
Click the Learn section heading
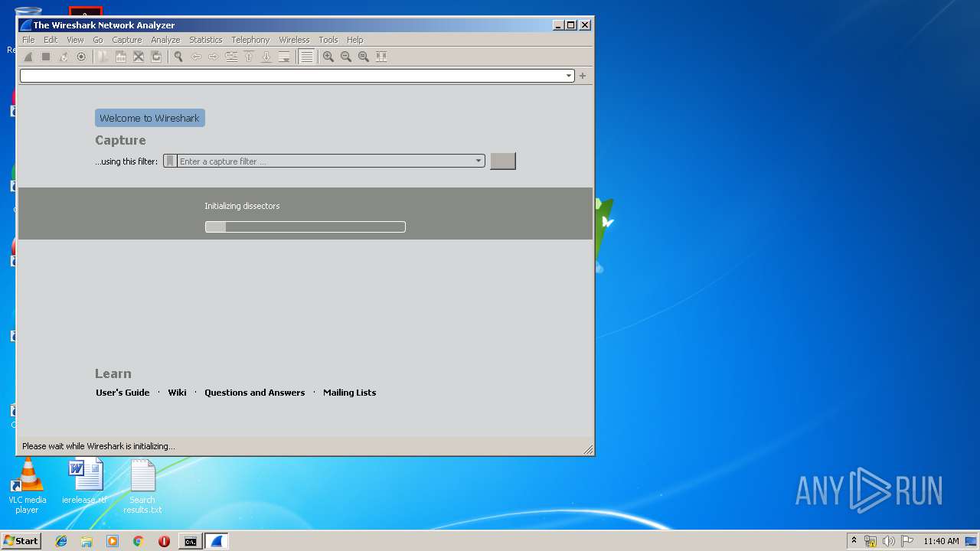(x=113, y=373)
